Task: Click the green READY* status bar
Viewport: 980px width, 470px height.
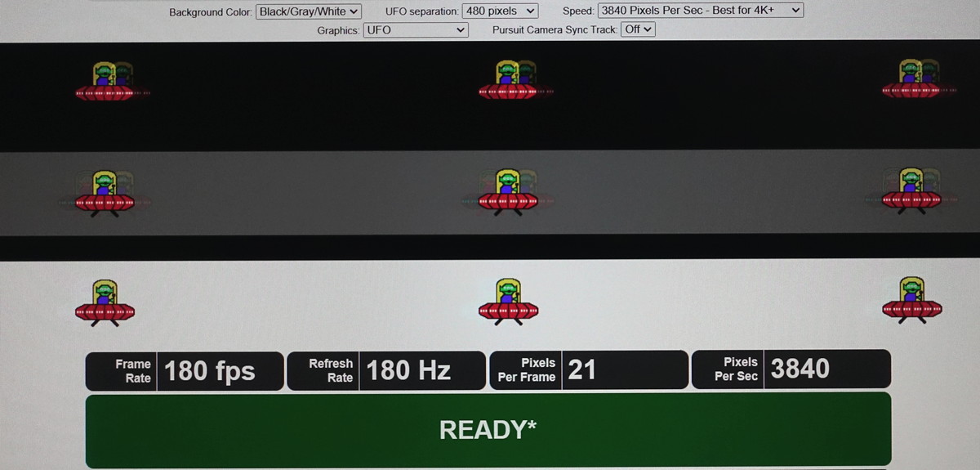Action: 488,429
